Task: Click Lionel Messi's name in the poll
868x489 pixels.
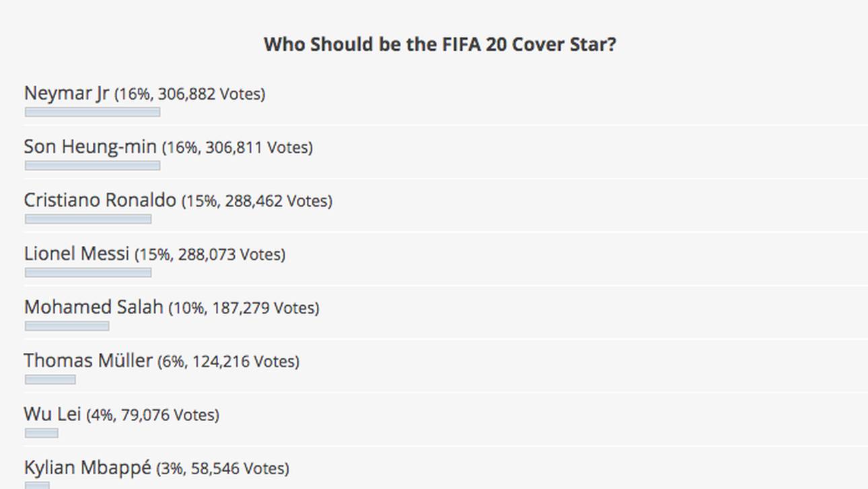Action: (x=76, y=253)
